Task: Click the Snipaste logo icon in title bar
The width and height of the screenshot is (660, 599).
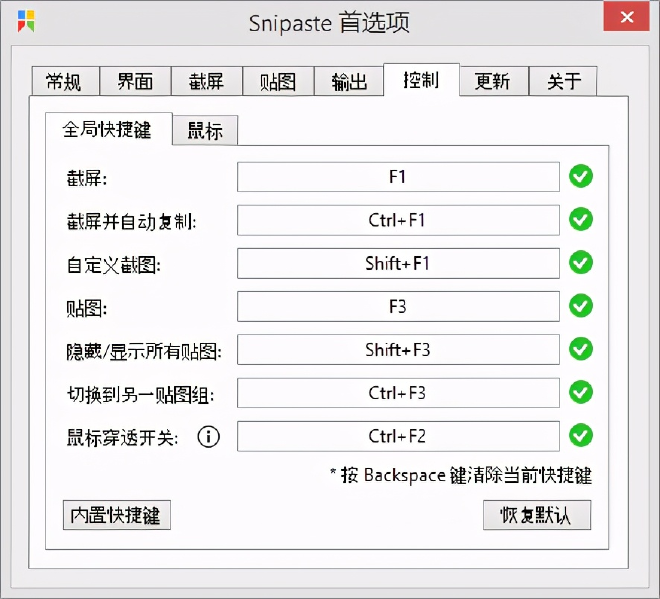Action: (26, 21)
